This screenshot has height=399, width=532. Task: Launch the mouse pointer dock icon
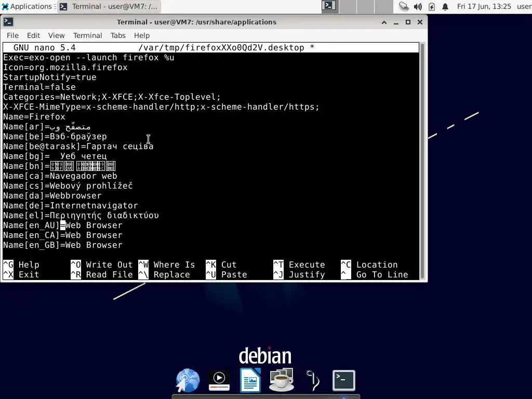tap(313, 380)
